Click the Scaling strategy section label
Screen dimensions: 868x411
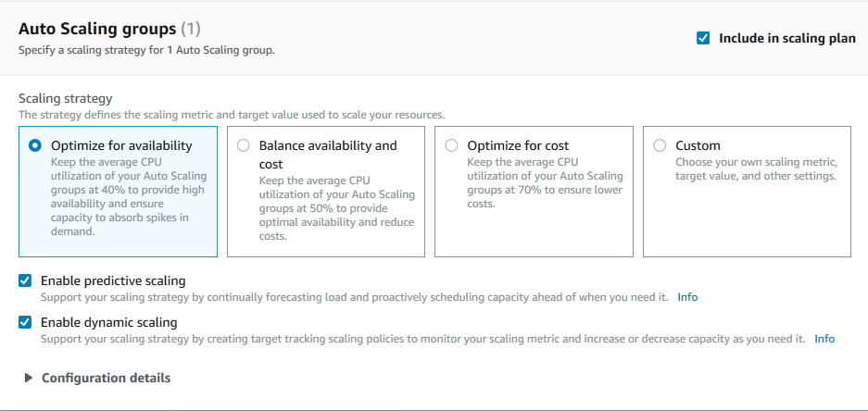65,98
